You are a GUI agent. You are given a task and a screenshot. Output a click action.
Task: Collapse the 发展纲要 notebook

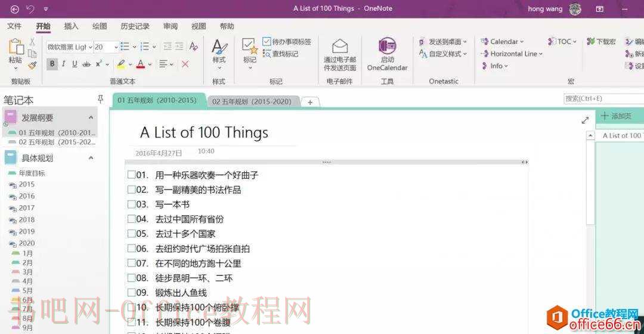[x=91, y=117]
